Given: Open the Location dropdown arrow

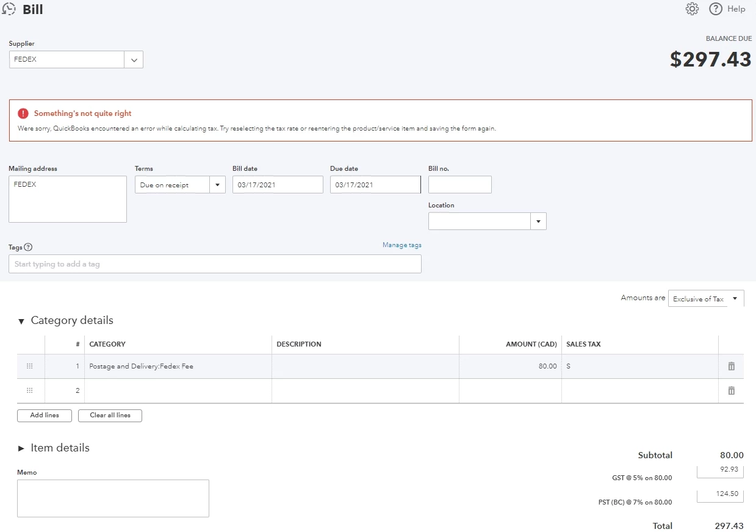Looking at the screenshot, I should click(x=538, y=221).
